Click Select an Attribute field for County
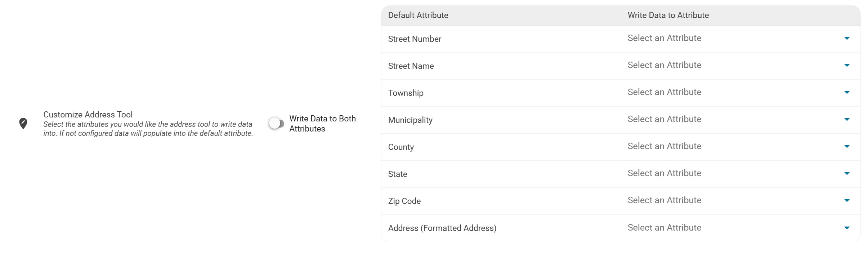Viewport: 868px width, 254px height. coord(664,146)
